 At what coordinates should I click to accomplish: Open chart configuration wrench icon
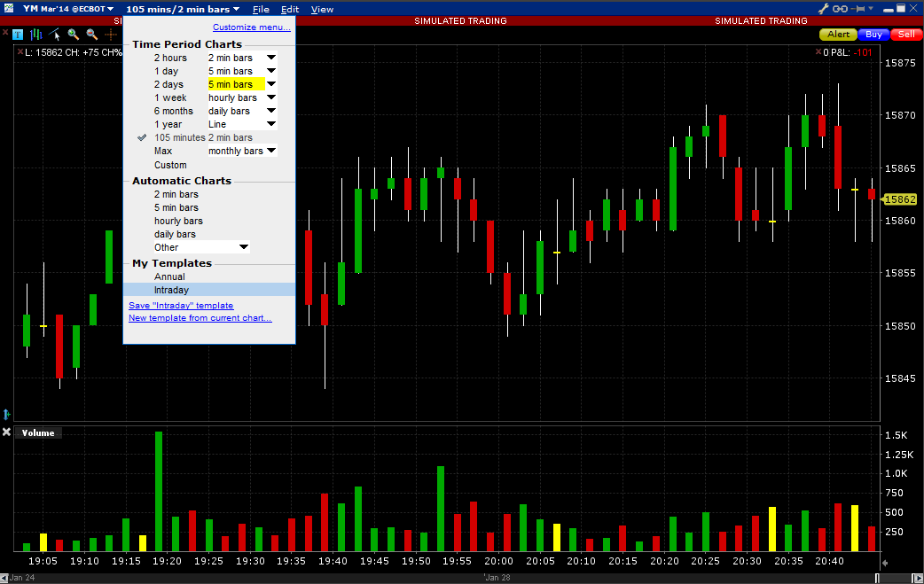[823, 9]
